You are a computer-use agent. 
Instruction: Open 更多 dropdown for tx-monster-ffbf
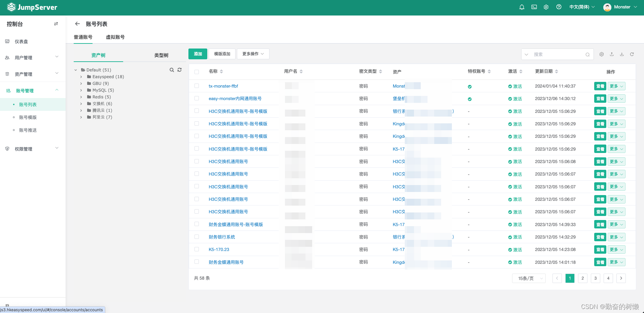(617, 86)
